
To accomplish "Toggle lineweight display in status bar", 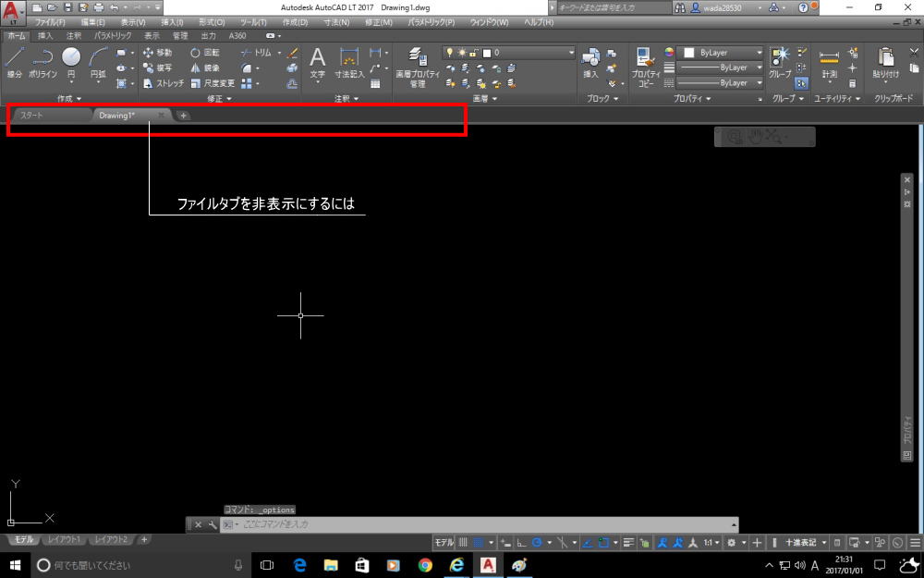I will tap(628, 543).
